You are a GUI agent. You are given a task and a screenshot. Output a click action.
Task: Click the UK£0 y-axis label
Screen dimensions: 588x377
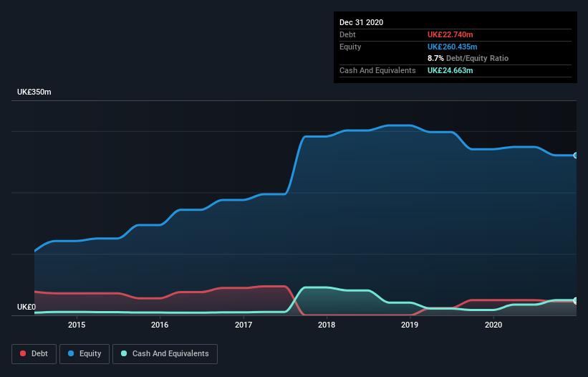(x=26, y=307)
